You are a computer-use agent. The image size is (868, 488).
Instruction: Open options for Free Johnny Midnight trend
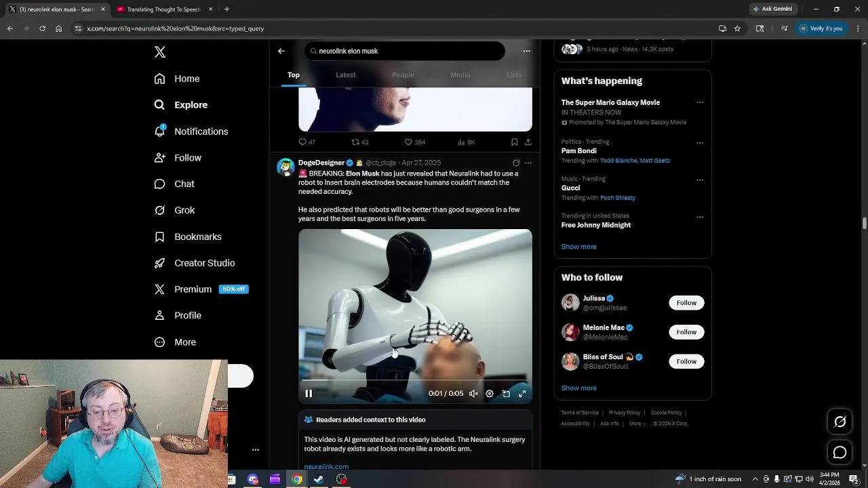[x=700, y=218]
